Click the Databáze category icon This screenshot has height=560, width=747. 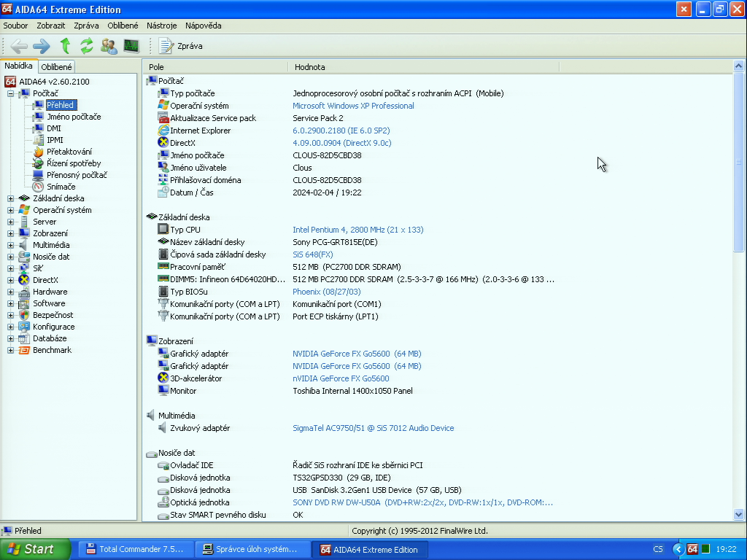[x=24, y=338]
